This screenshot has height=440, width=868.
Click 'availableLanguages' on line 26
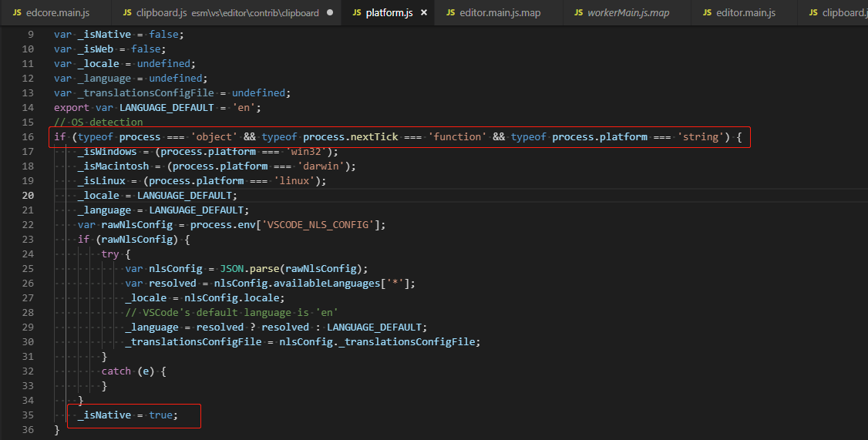(x=327, y=284)
